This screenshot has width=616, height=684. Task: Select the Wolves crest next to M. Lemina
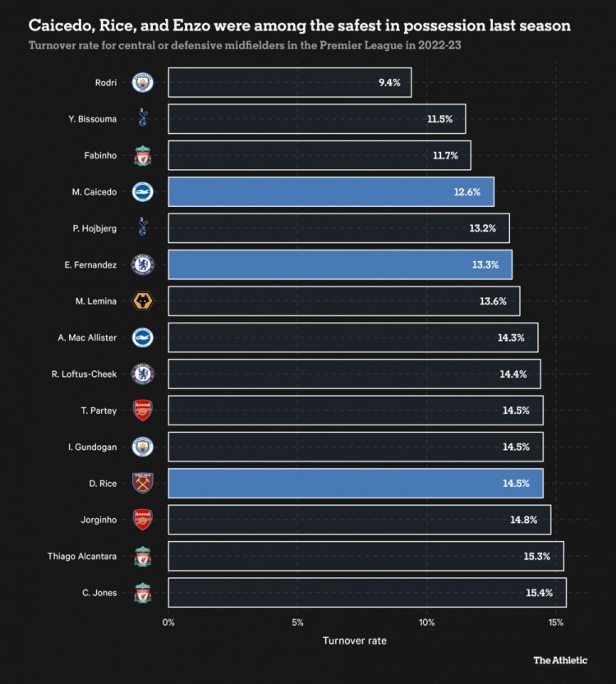[x=143, y=301]
